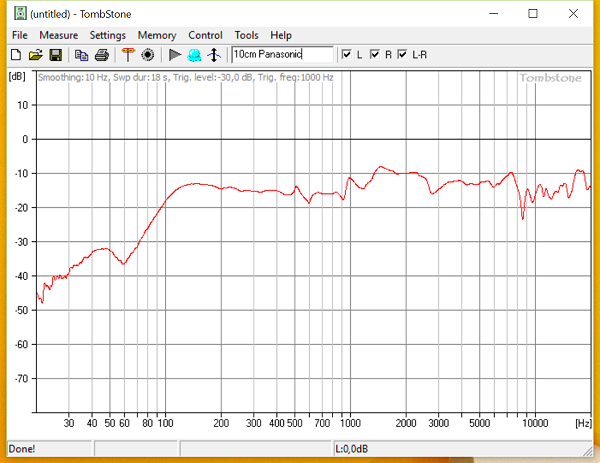Screen dimensions: 600x463
Task: Save the measurement with the floppy icon
Action: (x=55, y=55)
